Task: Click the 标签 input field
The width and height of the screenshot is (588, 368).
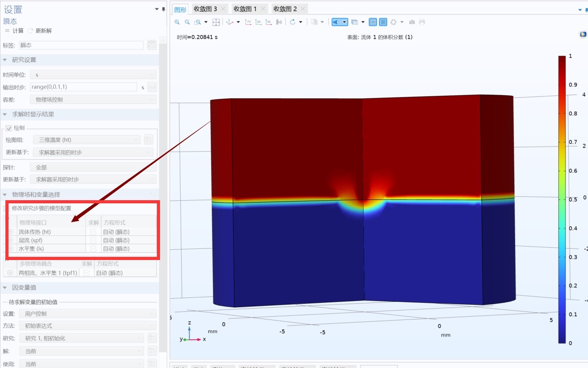Action: [81, 45]
